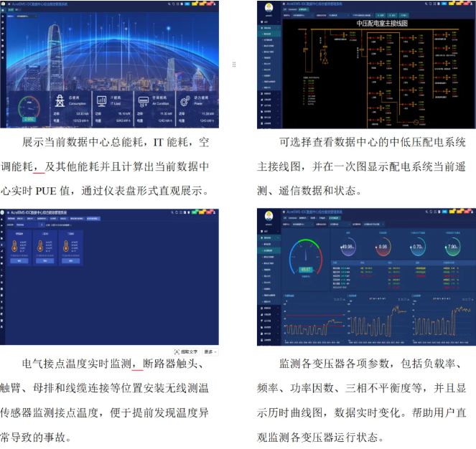Image resolution: width=476 pixels, height=449 pixels.
Task: Select the city skyline energy dashboard image
Action: [x=109, y=65]
